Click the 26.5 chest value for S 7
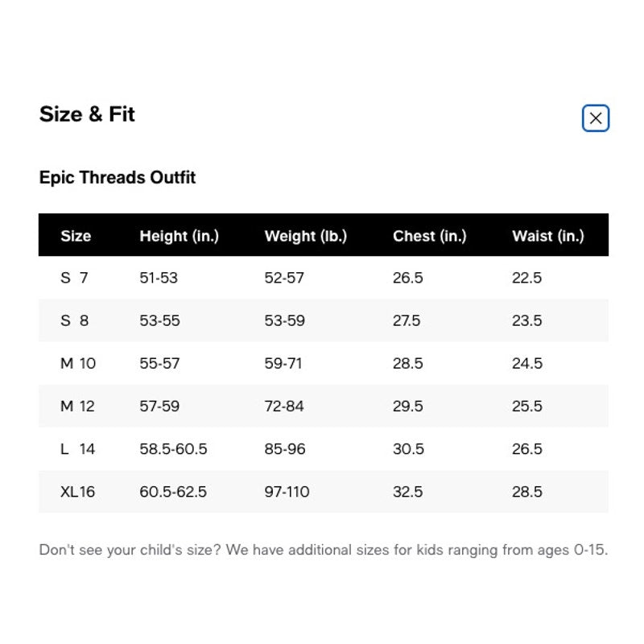This screenshot has height=644, width=644. [407, 278]
